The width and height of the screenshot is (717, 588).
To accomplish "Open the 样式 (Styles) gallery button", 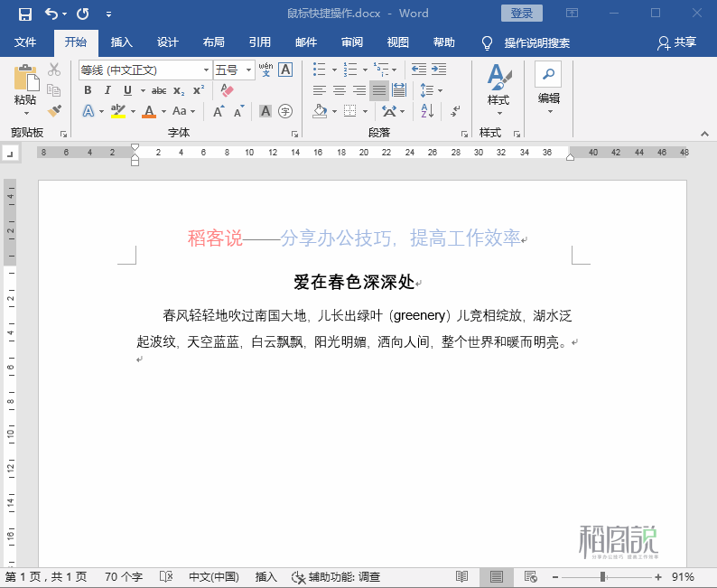I will (x=498, y=89).
